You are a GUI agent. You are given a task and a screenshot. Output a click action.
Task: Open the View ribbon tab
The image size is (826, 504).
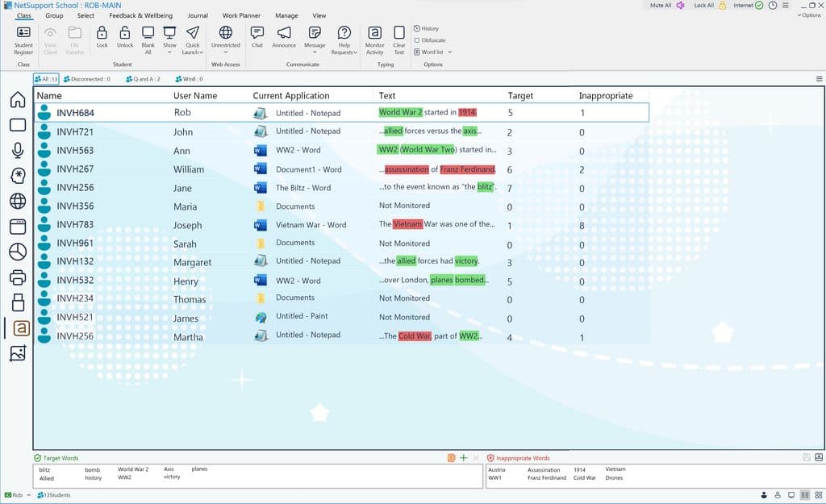[x=319, y=16]
